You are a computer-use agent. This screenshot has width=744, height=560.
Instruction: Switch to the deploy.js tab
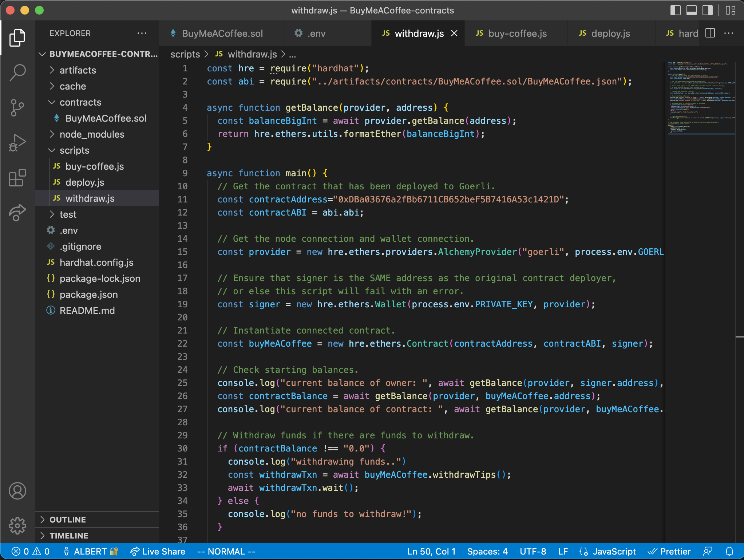pyautogui.click(x=611, y=33)
